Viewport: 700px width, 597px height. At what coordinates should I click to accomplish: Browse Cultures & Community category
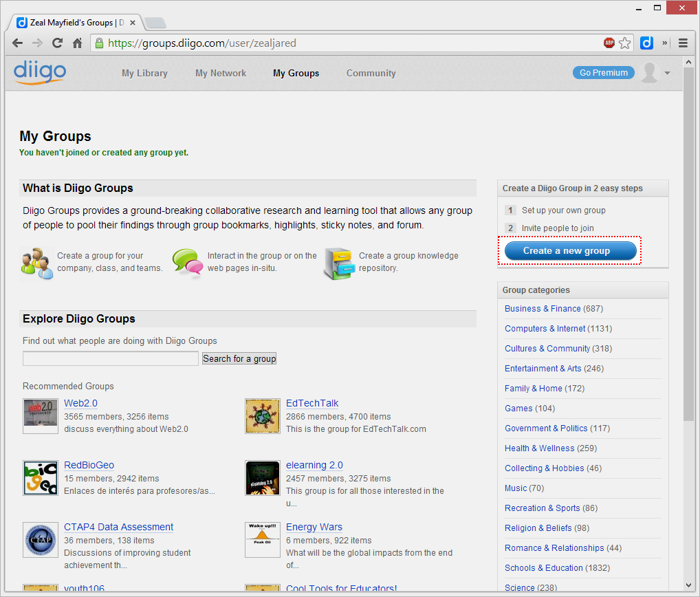547,349
